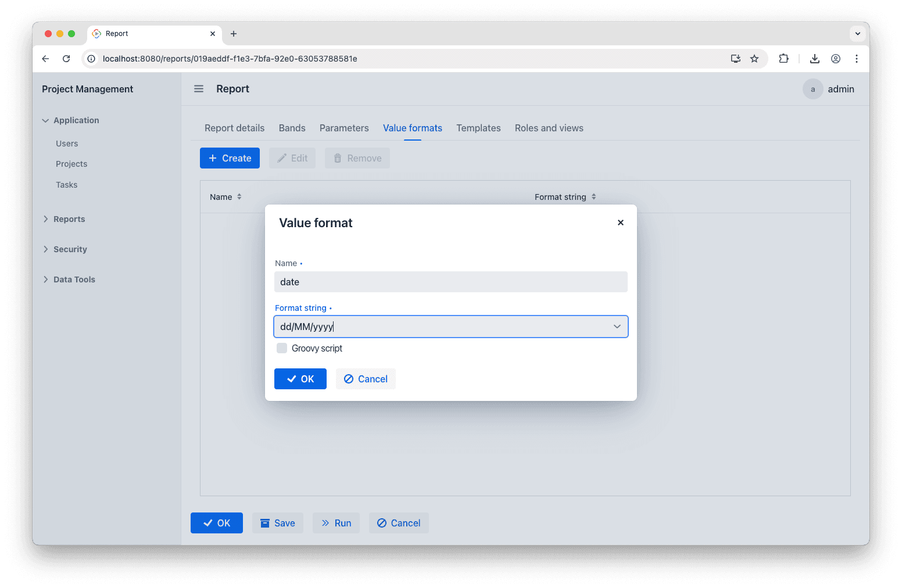Reload the page with the refresh icon
This screenshot has height=588, width=902.
click(x=66, y=59)
